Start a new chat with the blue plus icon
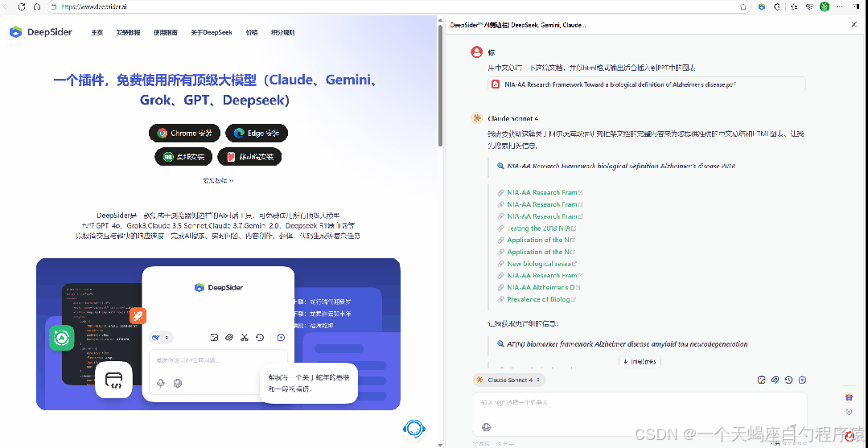 tap(803, 380)
